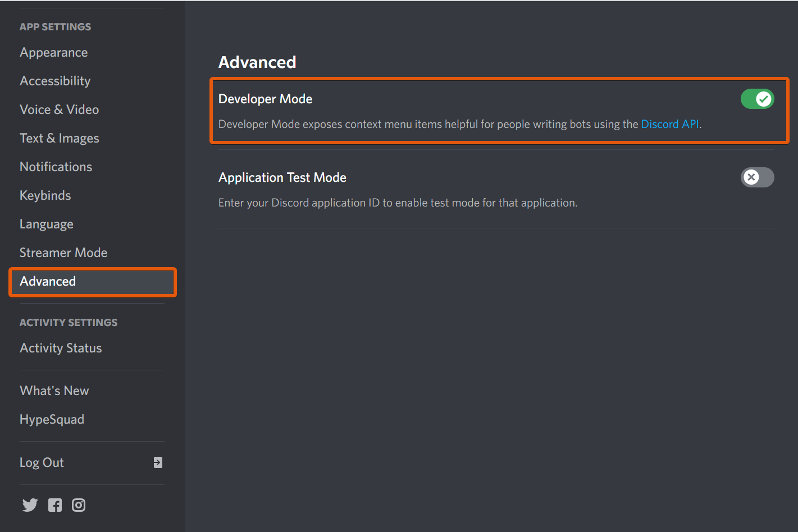Open Appearance settings

[x=54, y=53]
